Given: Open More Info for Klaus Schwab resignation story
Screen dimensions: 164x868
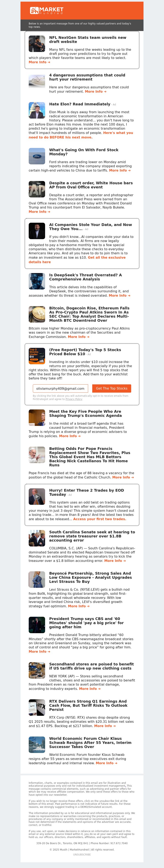Looking at the screenshot, I should pyautogui.click(x=107, y=763).
